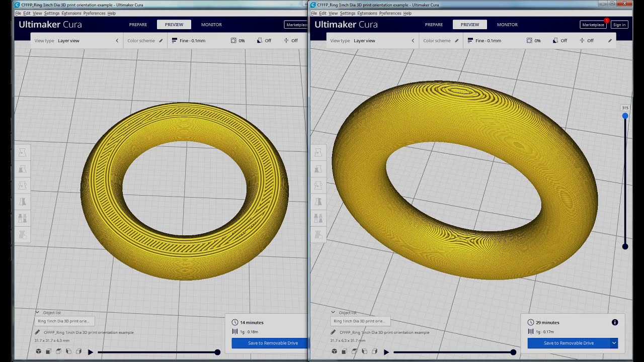644x362 pixels.
Task: Click infill 0% icon in right window
Action: pyautogui.click(x=529, y=41)
